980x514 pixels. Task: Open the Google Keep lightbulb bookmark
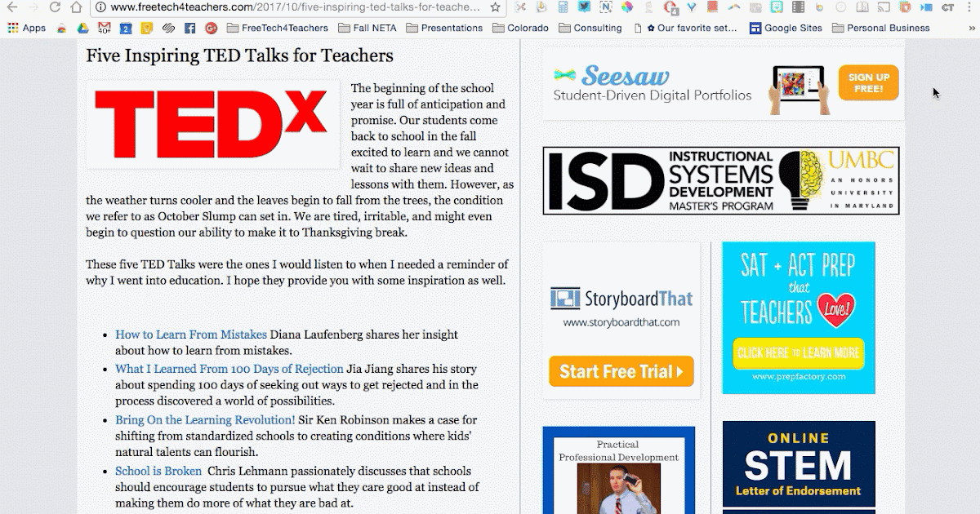point(147,28)
